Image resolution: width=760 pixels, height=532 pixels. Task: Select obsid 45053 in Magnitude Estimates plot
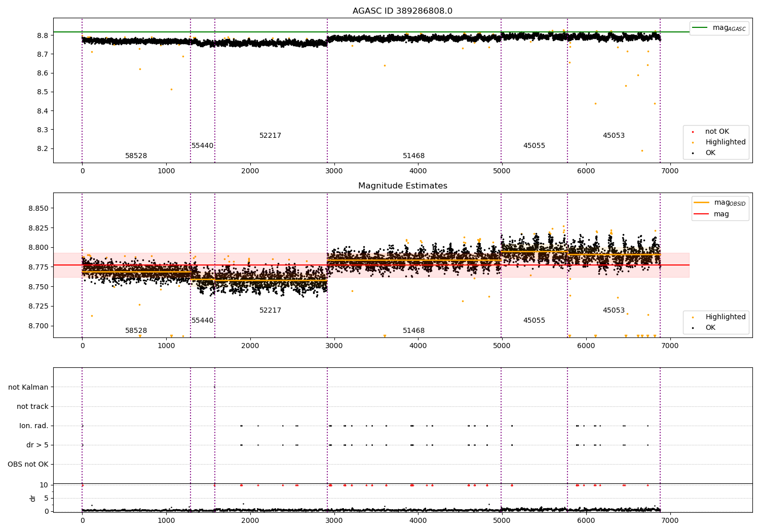click(614, 311)
